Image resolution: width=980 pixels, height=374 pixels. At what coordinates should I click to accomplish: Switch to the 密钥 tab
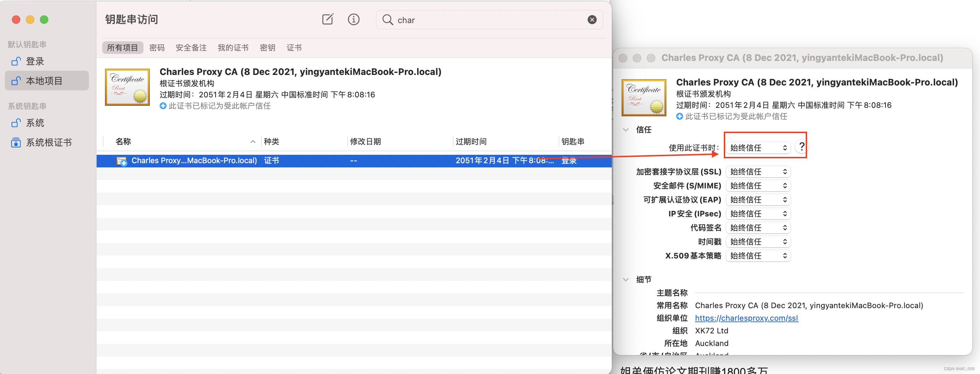(x=267, y=48)
